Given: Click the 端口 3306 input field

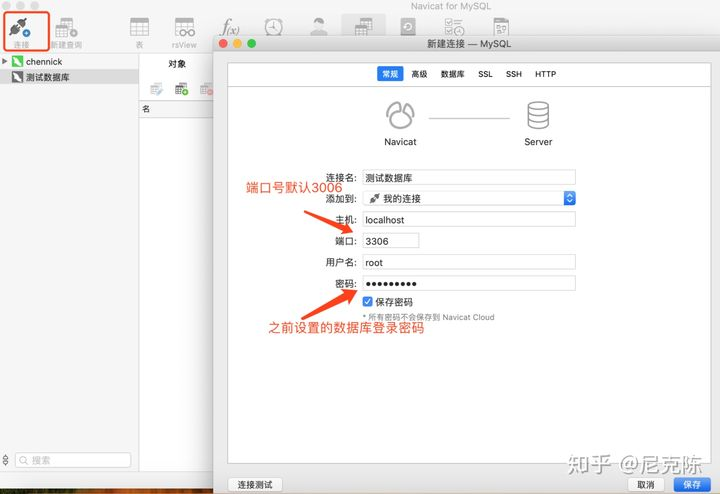Looking at the screenshot, I should (x=391, y=241).
